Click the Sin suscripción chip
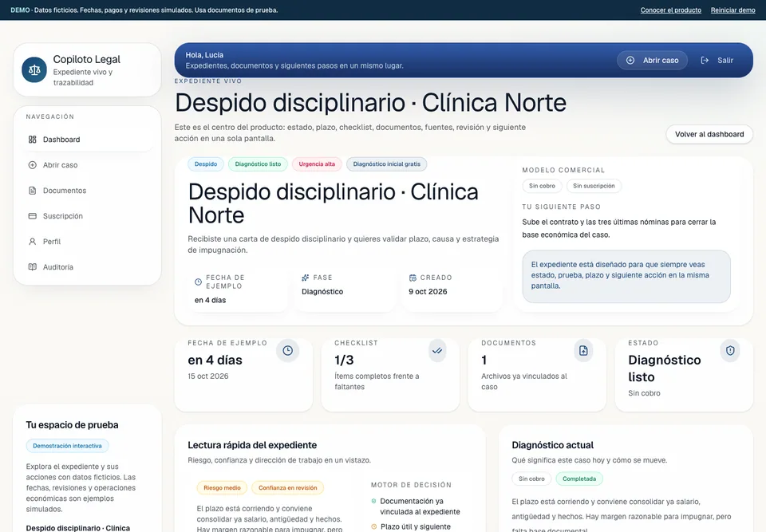766x532 pixels. coord(594,186)
